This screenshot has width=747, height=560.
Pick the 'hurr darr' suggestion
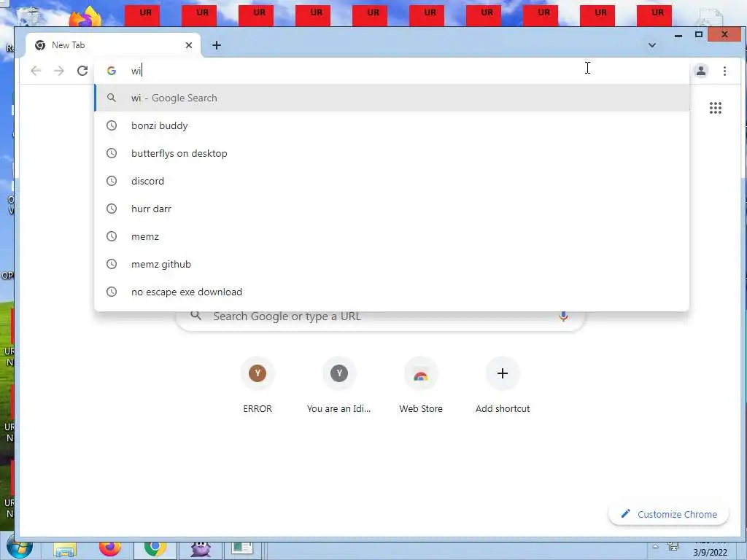(x=392, y=209)
